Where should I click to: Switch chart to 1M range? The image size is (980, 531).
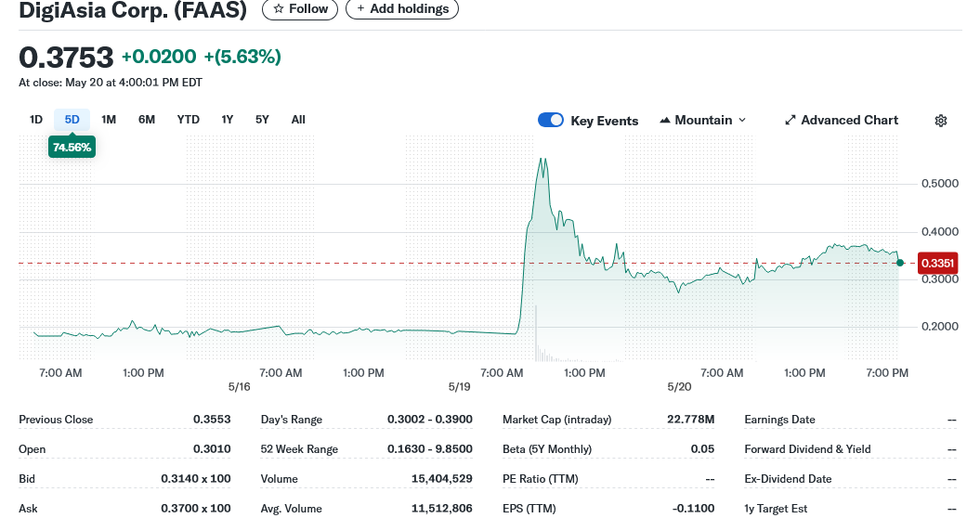(x=109, y=120)
